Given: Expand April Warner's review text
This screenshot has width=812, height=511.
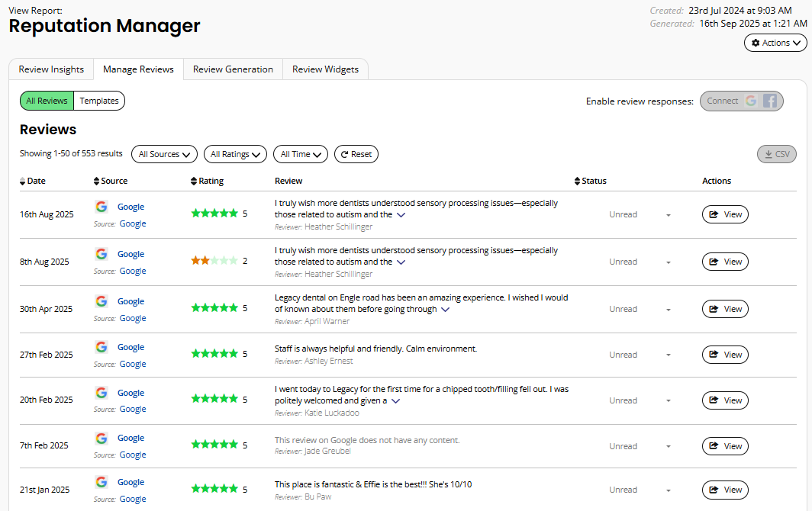Looking at the screenshot, I should coord(446,310).
